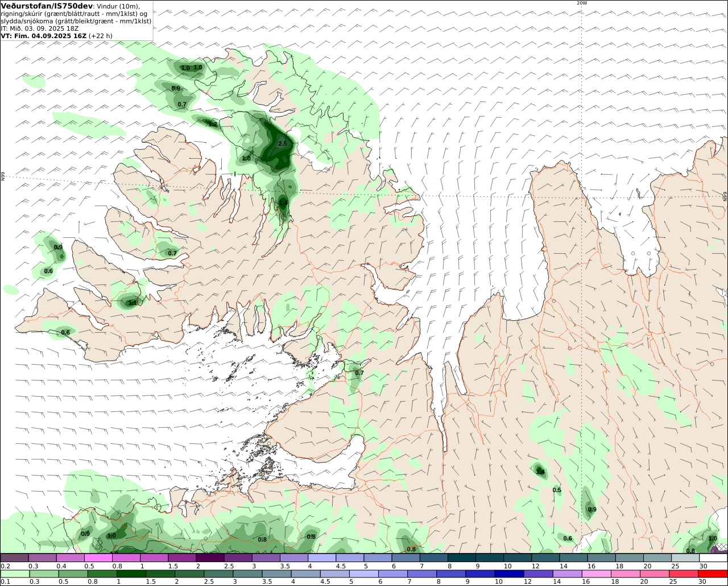Image resolution: width=728 pixels, height=586 pixels.
Task: Pick the red 25 swatch in lower scale
Action: click(684, 574)
